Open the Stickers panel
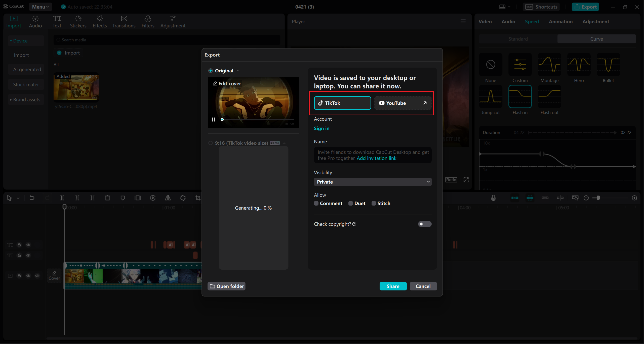644x344 pixels. (78, 22)
